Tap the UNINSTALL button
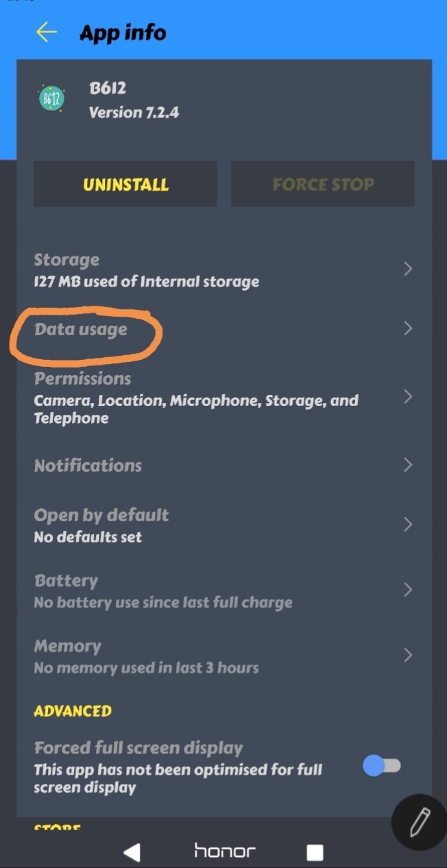 [x=125, y=183]
